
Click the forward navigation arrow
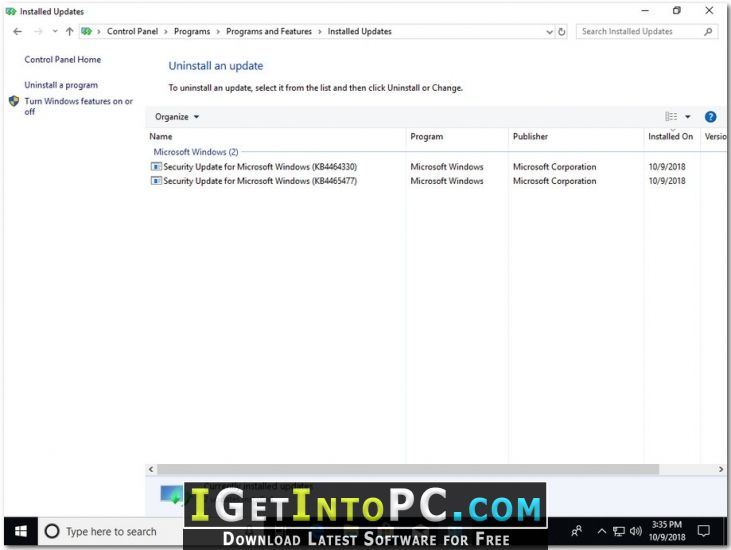38,31
